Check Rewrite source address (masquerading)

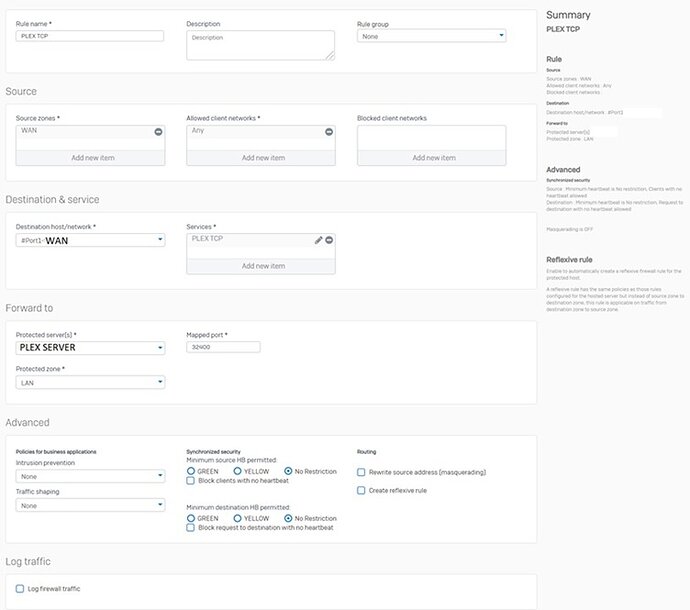click(361, 472)
